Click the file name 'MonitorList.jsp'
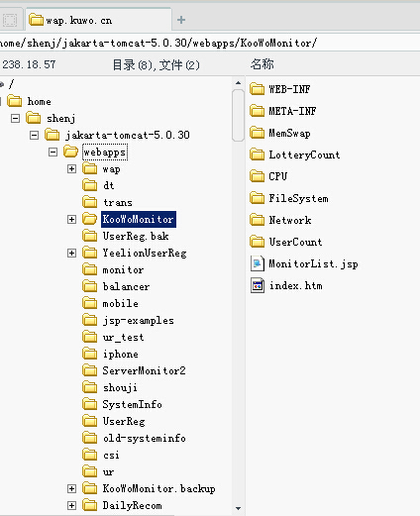This screenshot has width=420, height=516. coord(313,263)
